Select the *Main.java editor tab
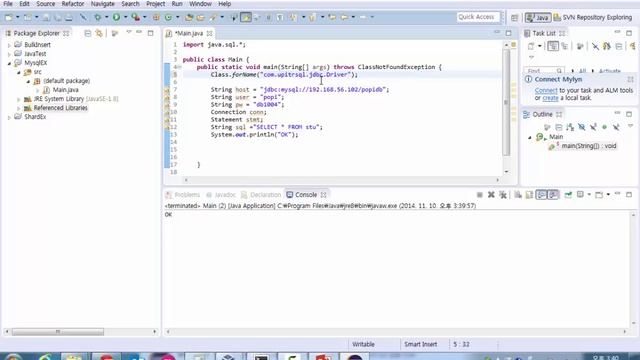 188,33
